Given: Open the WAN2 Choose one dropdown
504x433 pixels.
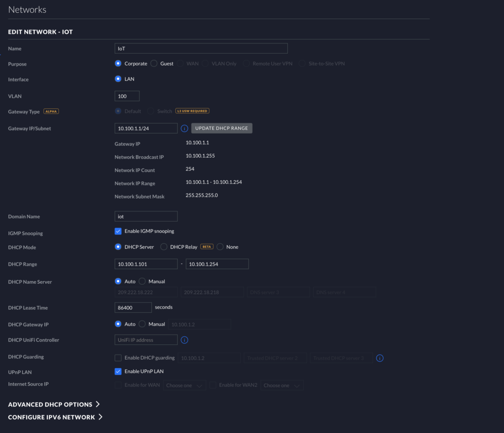Looking at the screenshot, I should pos(282,385).
